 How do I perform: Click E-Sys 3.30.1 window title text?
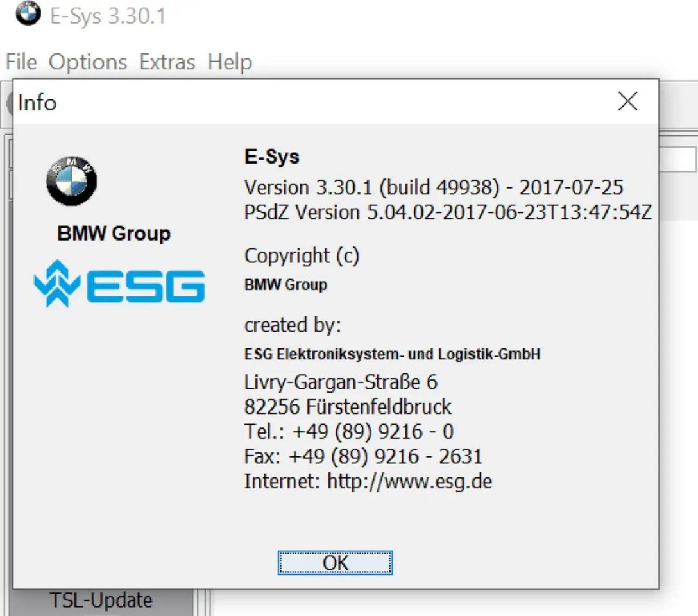108,16
